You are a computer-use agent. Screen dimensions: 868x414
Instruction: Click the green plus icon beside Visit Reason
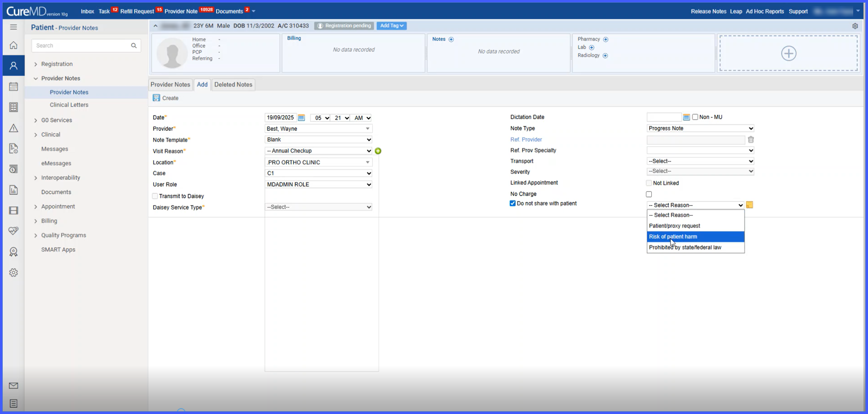(x=378, y=151)
